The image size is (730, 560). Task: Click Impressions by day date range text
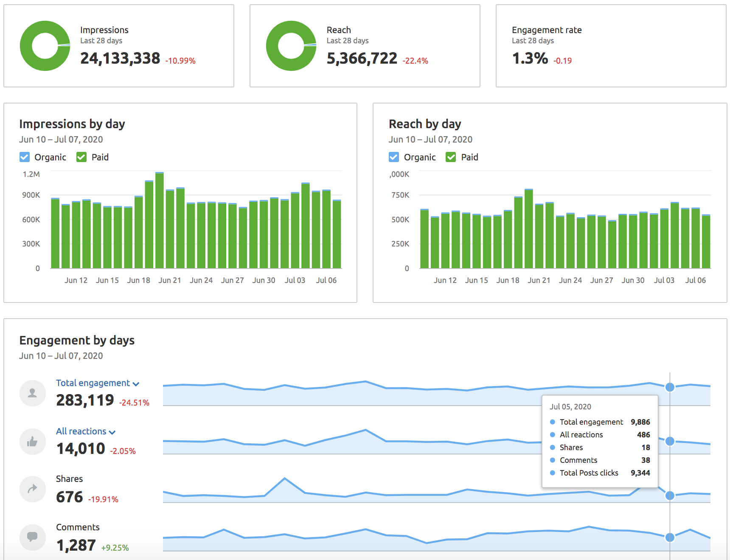(61, 140)
